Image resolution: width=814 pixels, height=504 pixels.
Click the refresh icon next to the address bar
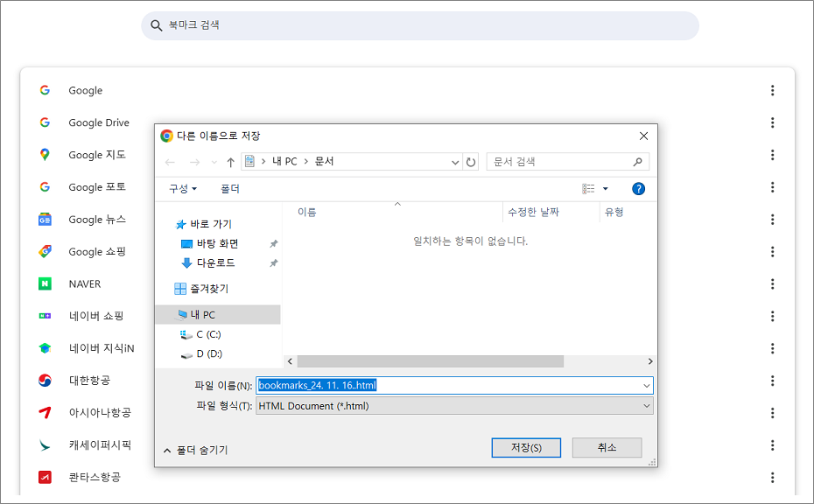click(x=470, y=162)
